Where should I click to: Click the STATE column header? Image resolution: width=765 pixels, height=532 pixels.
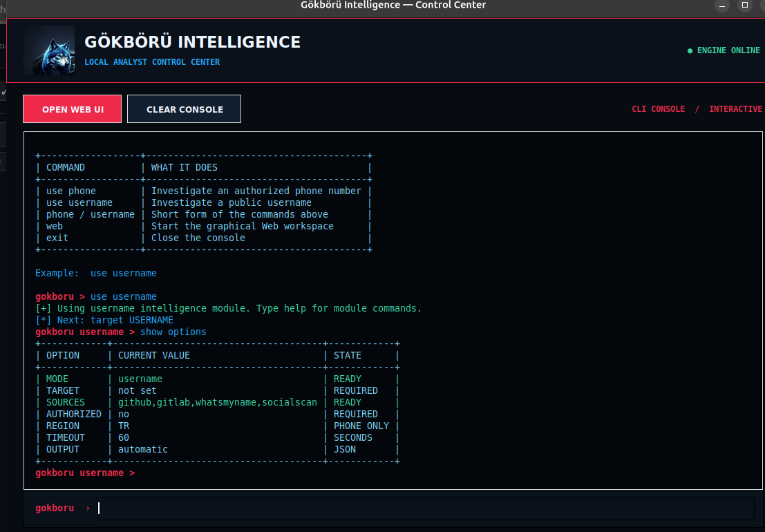pyautogui.click(x=348, y=356)
